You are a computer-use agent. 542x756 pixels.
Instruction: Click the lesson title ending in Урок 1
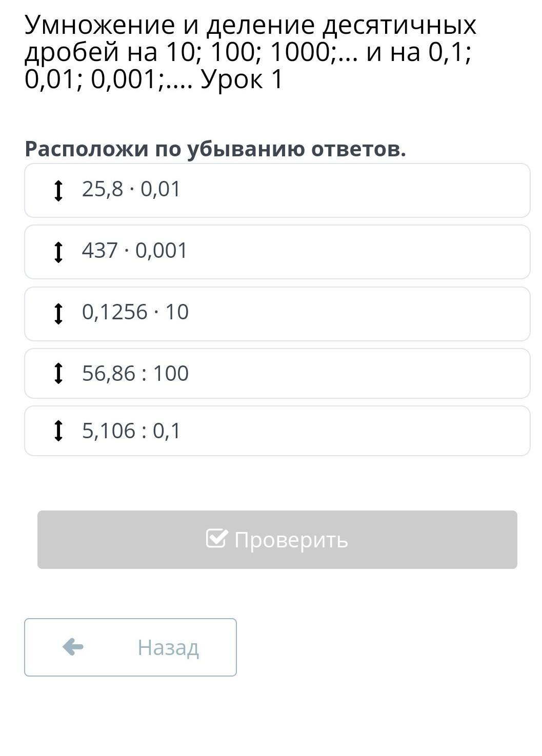click(250, 52)
